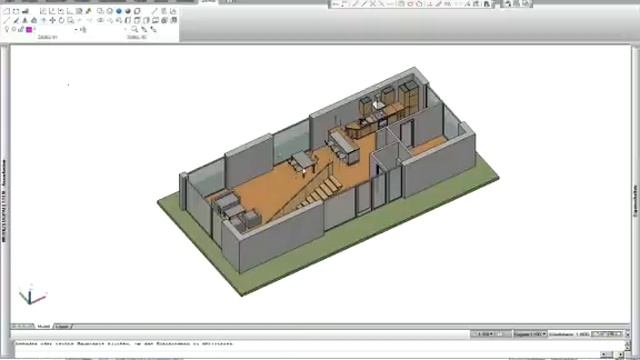Click the magnifier Zoom icon

coord(134,29)
